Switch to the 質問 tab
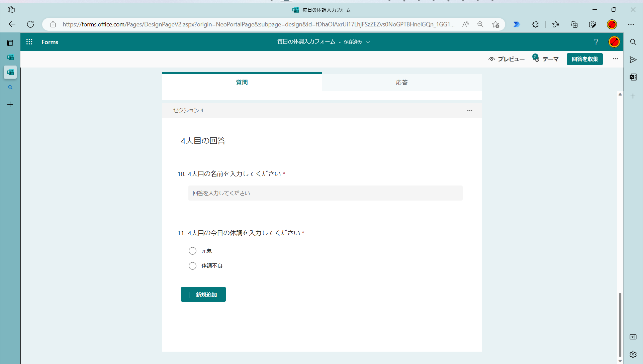Image resolution: width=643 pixels, height=364 pixels. pos(242,82)
